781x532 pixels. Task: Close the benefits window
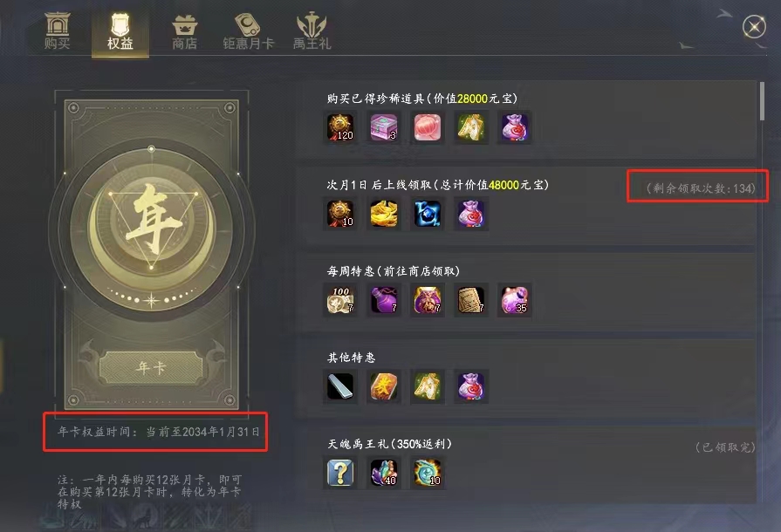tap(754, 27)
